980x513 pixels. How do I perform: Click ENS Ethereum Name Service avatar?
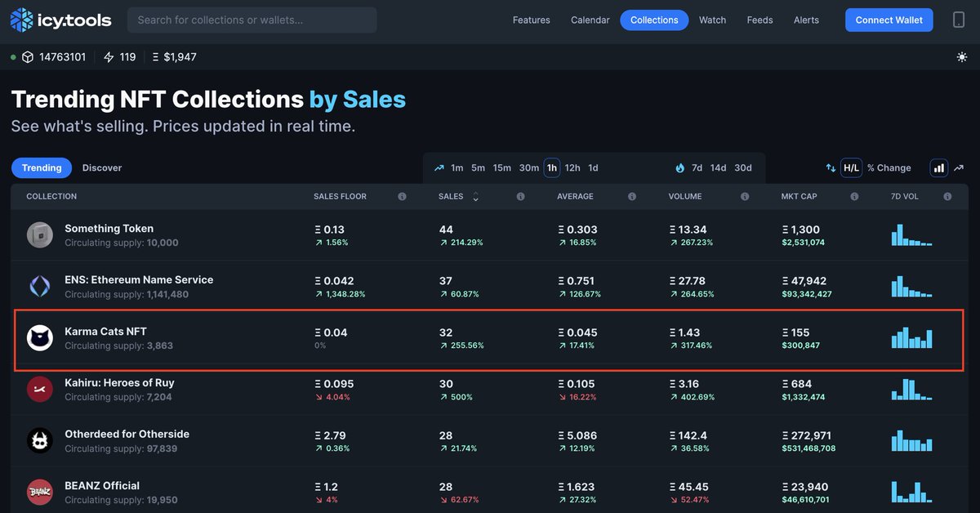40,286
